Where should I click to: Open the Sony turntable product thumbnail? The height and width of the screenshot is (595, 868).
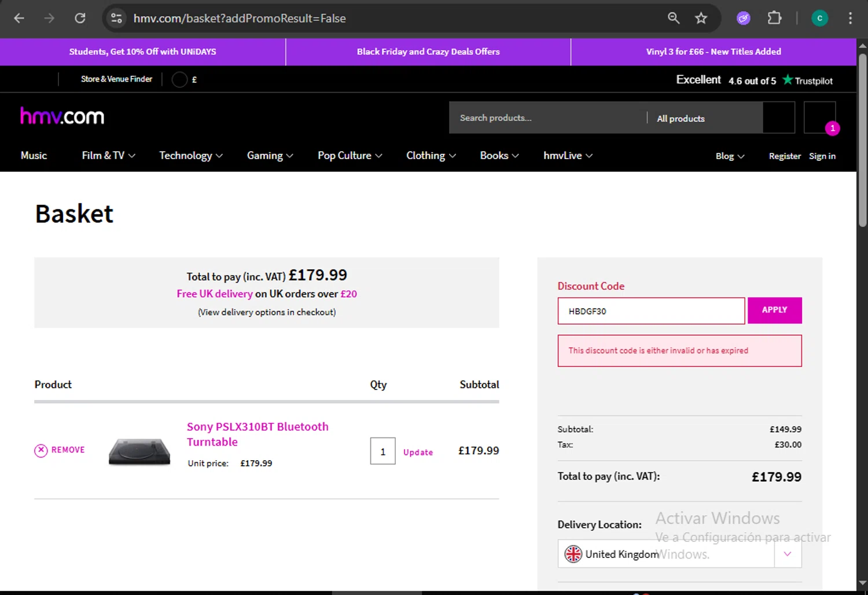(x=139, y=452)
